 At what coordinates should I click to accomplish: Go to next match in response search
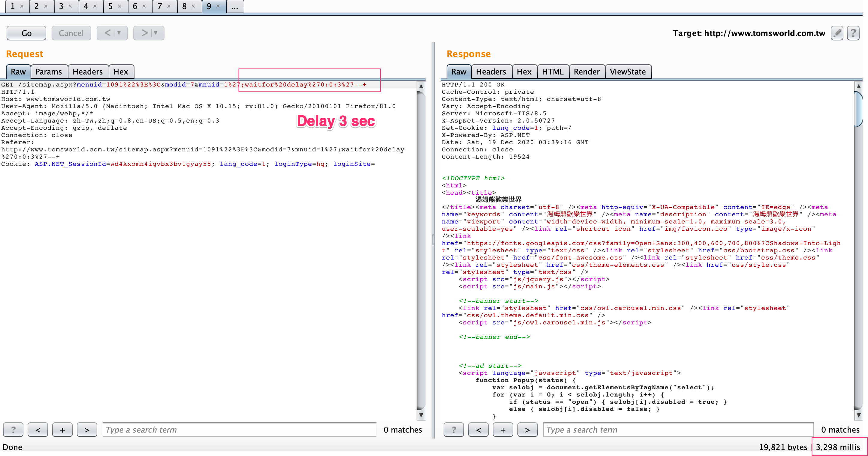click(x=527, y=430)
